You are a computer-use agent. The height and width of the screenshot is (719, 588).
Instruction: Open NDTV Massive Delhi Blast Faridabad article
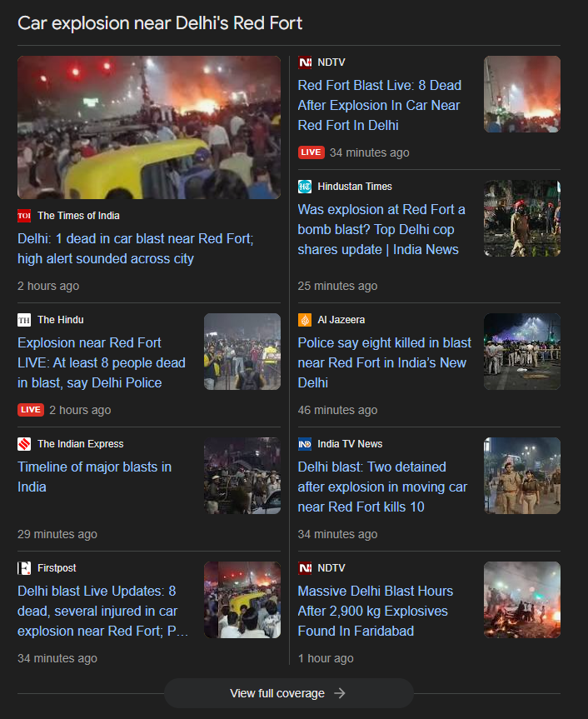[375, 611]
